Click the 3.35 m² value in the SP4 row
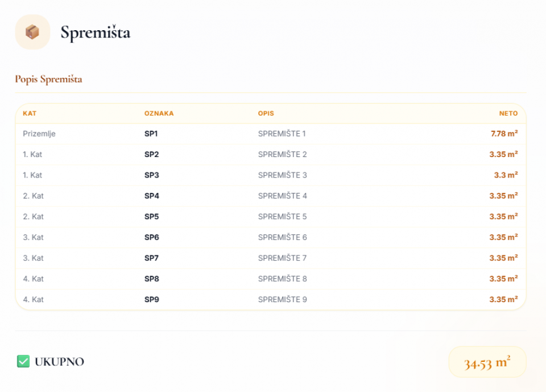Image resolution: width=546 pixels, height=392 pixels. point(503,196)
